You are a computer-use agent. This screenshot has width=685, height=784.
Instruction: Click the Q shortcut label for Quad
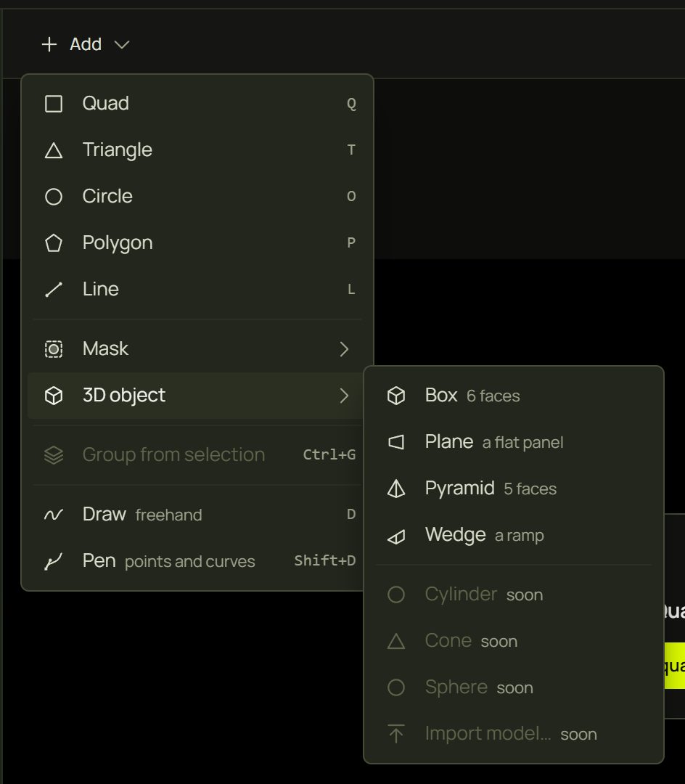[x=351, y=104]
